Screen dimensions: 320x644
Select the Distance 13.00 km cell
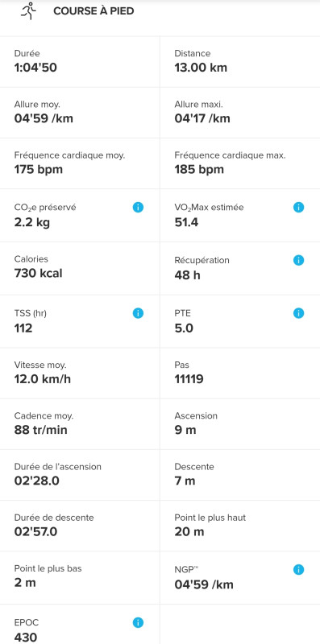pyautogui.click(x=240, y=62)
